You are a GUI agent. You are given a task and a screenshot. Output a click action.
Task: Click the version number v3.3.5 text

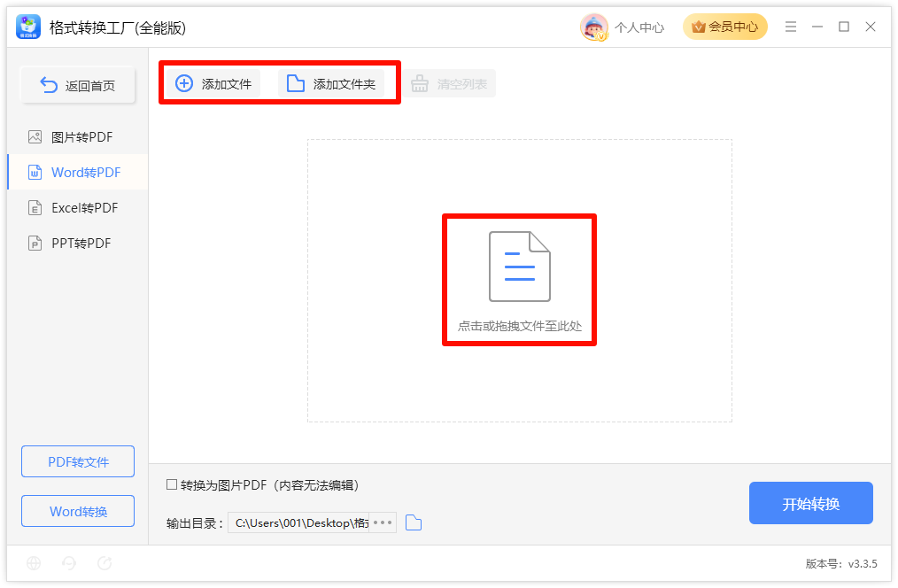click(863, 564)
